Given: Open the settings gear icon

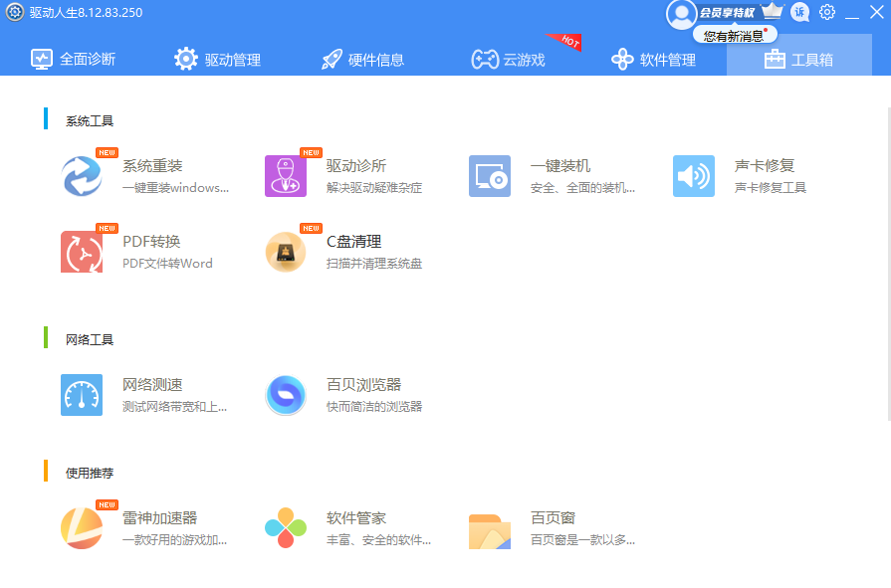Looking at the screenshot, I should pos(828,13).
